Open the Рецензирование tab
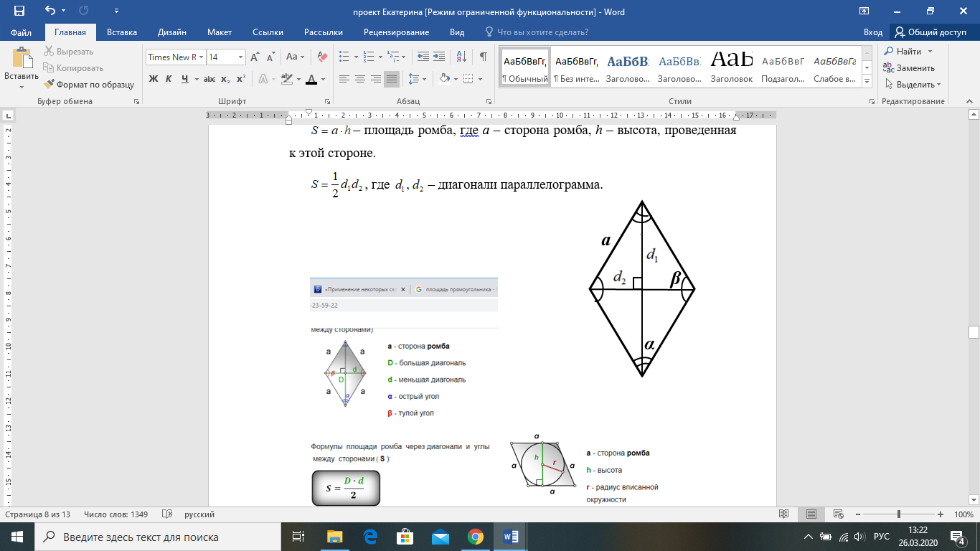 [x=396, y=32]
